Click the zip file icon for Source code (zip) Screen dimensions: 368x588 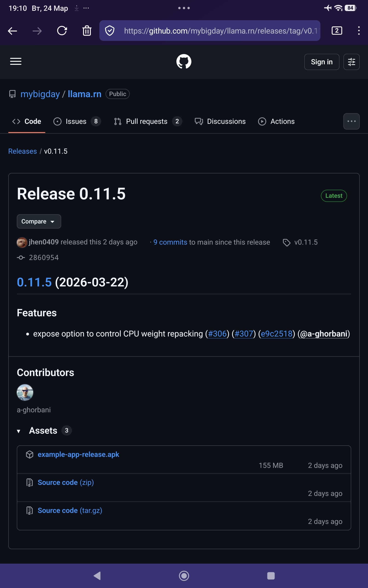pyautogui.click(x=29, y=483)
